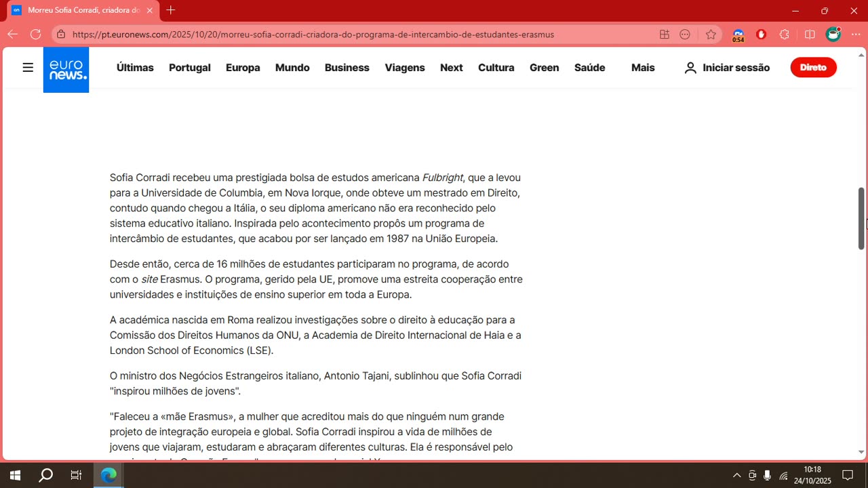Open the Euronews hamburger menu

[x=28, y=68]
